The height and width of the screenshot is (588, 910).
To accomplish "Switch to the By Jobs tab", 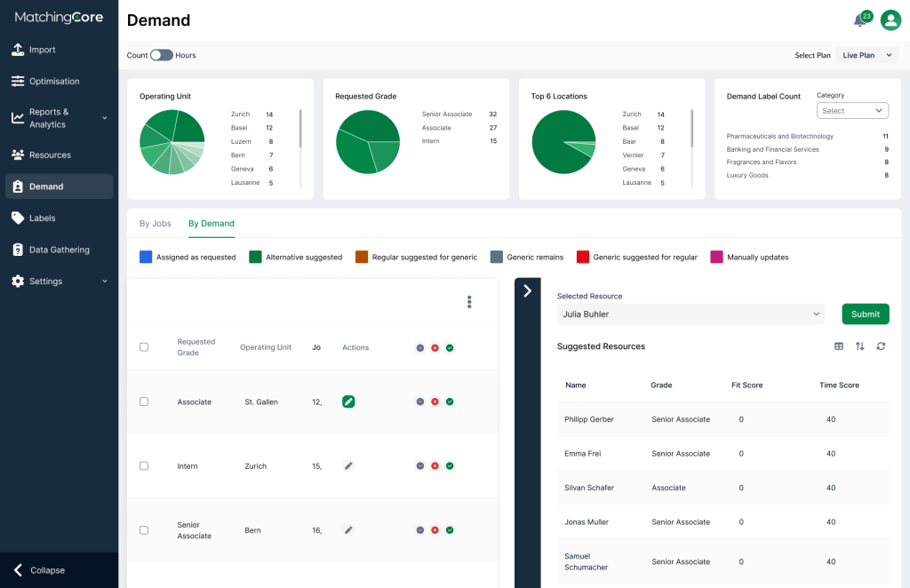I will [155, 223].
